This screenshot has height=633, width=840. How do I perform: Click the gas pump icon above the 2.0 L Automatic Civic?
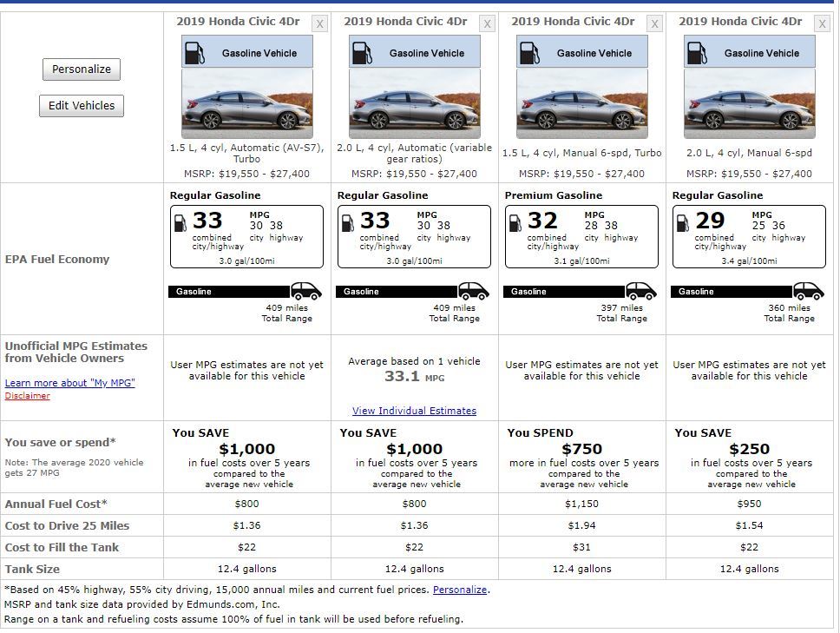click(x=362, y=52)
